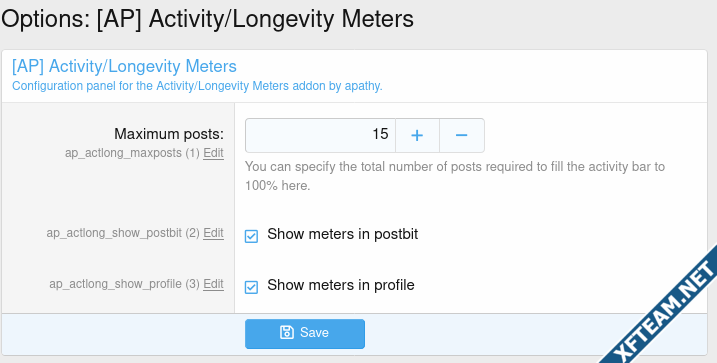Click the ap_actlong_maxposts (1) option ID text
Screen dimensions: 717x363
[133, 153]
